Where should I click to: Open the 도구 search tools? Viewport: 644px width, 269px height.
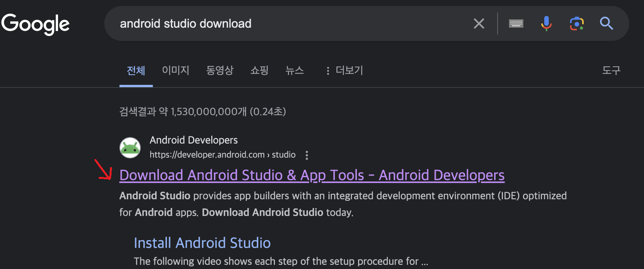[x=611, y=70]
